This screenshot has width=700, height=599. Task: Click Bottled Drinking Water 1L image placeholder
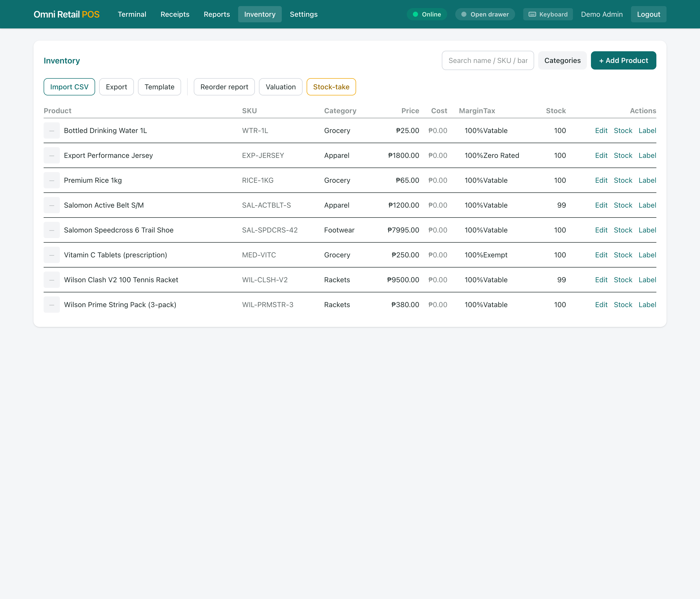coord(52,130)
